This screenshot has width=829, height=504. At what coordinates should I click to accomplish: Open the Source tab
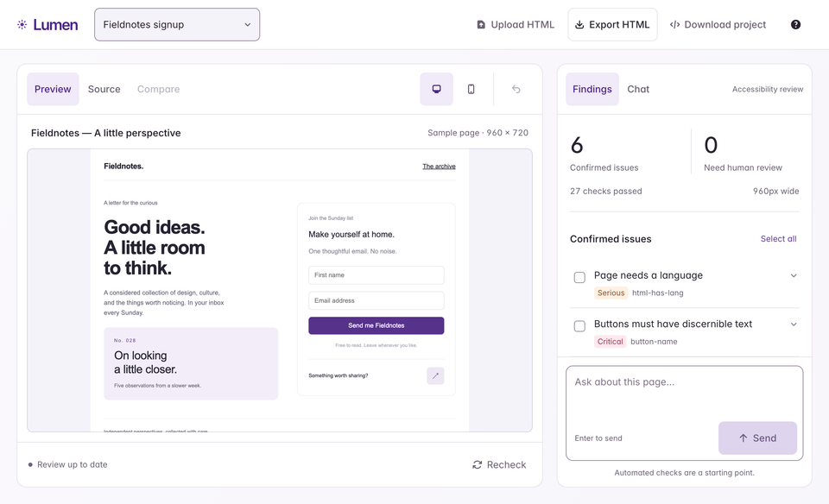point(104,89)
